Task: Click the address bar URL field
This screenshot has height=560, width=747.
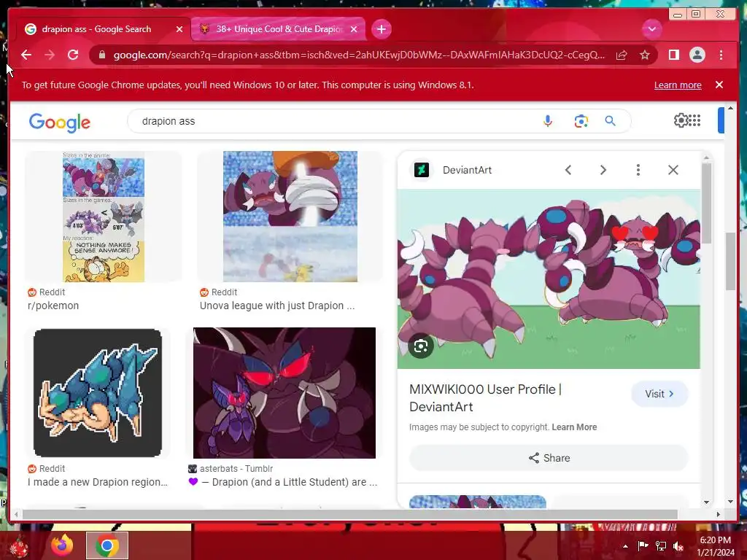Action: tap(359, 55)
